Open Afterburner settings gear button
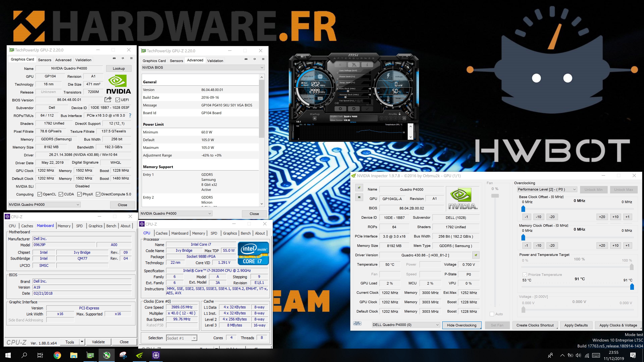Viewport: 644px width, 362px height. point(340,109)
